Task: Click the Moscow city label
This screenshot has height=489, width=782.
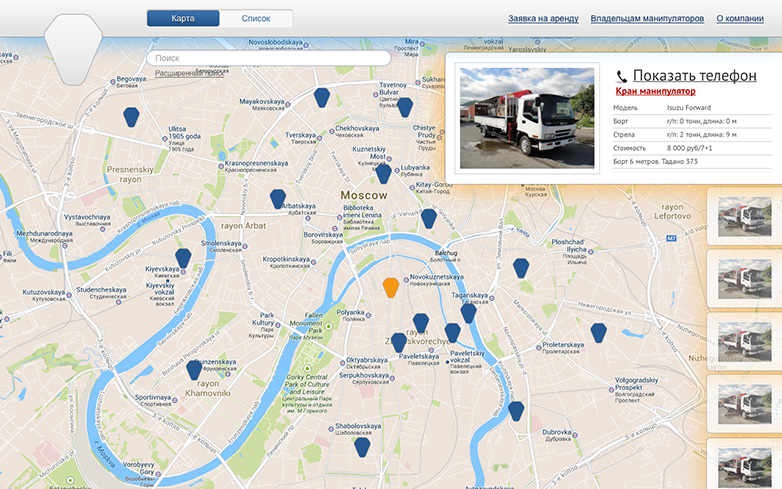Action: (x=364, y=195)
